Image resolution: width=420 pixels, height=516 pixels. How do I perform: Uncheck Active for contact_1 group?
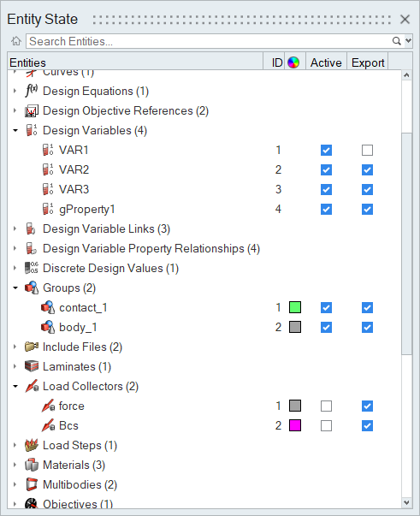tap(326, 308)
